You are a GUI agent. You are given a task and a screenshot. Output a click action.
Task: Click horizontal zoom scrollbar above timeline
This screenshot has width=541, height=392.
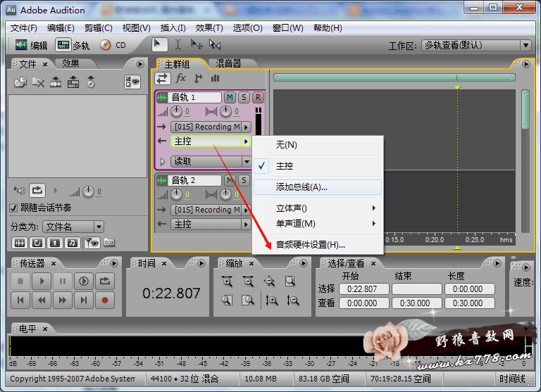tap(394, 77)
